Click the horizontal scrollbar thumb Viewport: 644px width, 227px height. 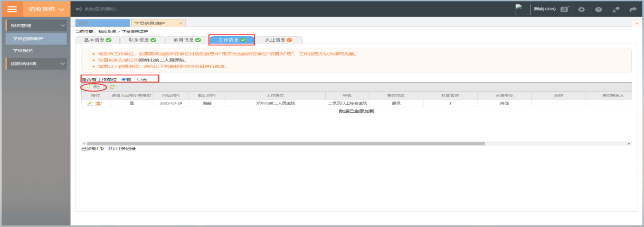[x=285, y=143]
